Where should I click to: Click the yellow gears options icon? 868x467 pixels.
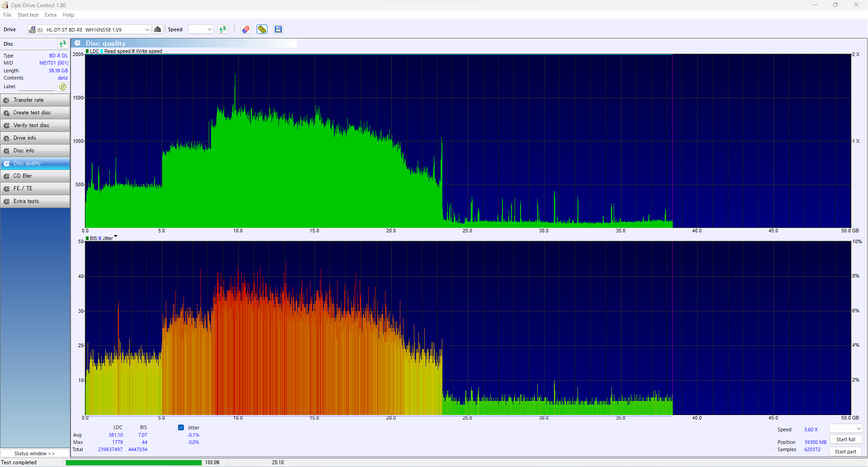[x=262, y=29]
